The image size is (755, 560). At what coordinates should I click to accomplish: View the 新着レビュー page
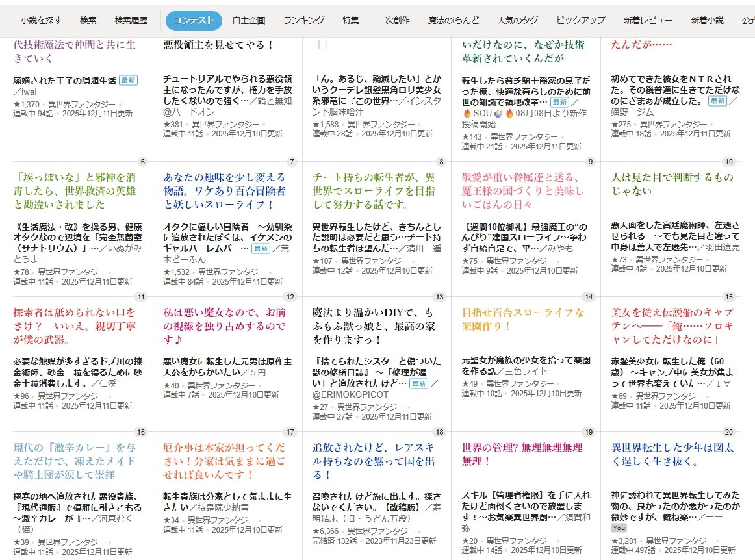point(647,20)
